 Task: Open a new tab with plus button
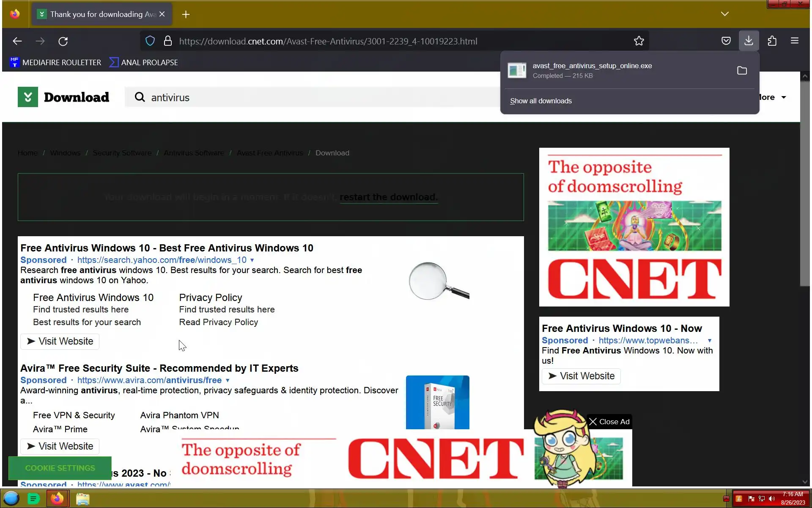pyautogui.click(x=186, y=14)
